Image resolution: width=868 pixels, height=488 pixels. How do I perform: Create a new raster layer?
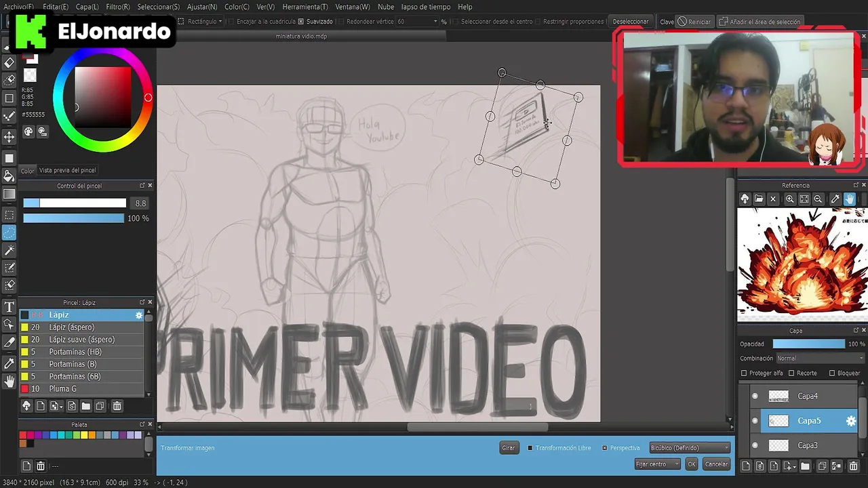(x=745, y=466)
